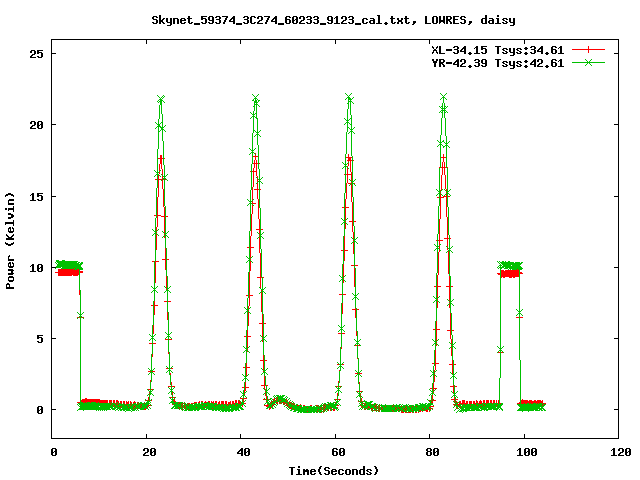Click the x-axis tick label 100
Screen dimensions: 640x480
pyautogui.click(x=526, y=452)
